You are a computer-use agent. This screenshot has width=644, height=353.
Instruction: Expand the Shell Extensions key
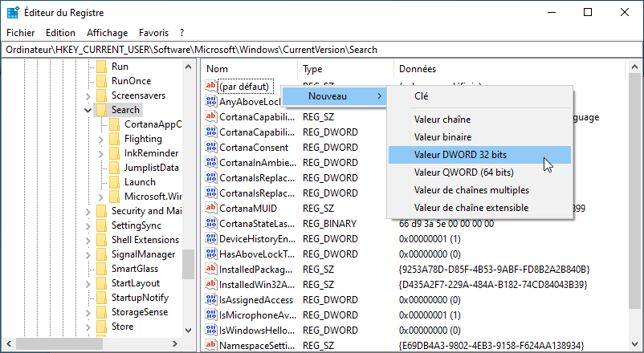[88, 240]
